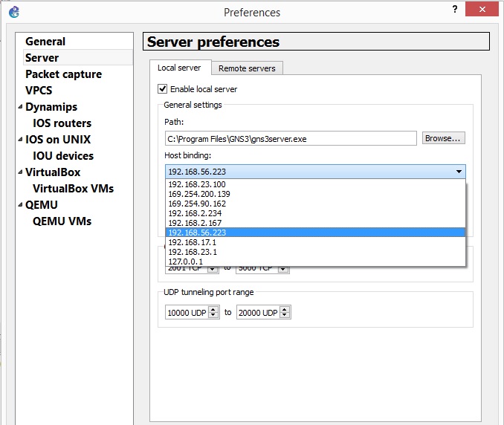The image size is (504, 425).
Task: Click the 10000 UDP start port field
Action: (187, 312)
